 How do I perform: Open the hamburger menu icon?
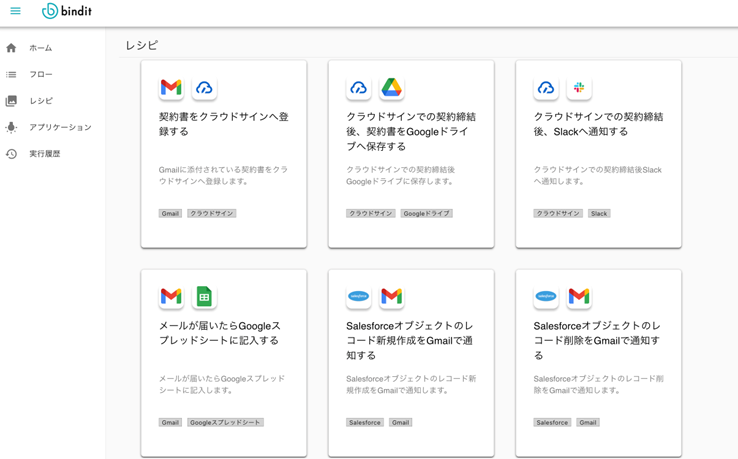point(15,12)
